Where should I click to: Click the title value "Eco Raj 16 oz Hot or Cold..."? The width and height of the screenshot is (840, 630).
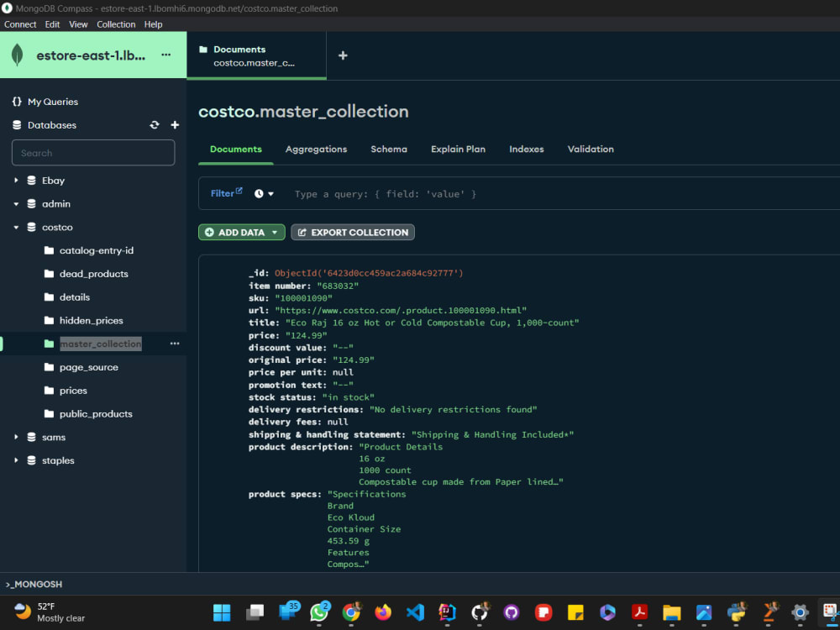click(x=433, y=323)
